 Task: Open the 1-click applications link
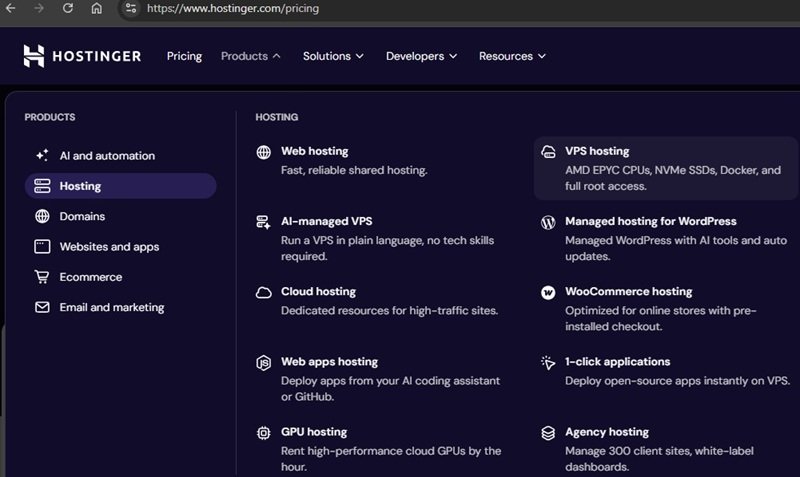617,362
